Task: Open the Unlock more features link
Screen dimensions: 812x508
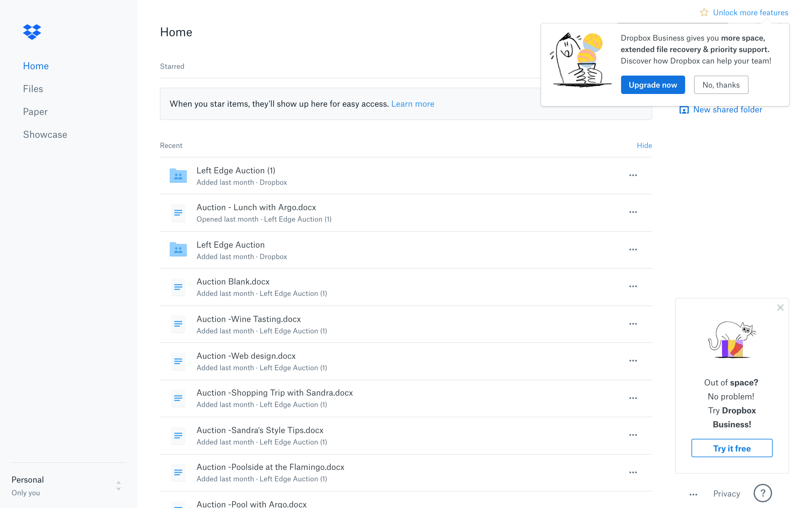Action: (750, 12)
